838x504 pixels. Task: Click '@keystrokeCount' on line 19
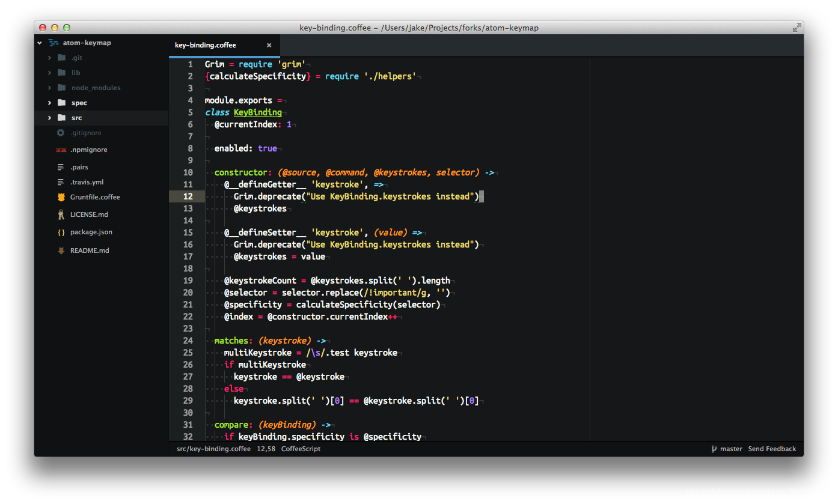click(260, 281)
